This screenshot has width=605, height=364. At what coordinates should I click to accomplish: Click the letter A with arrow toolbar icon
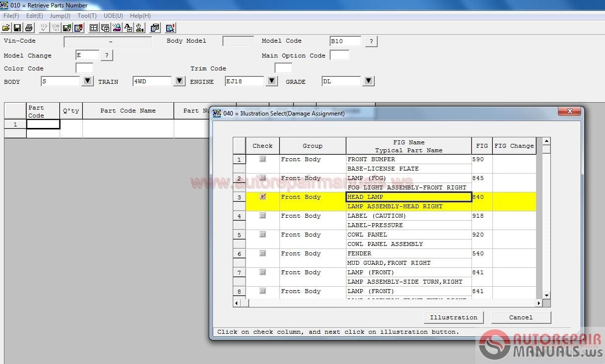point(128,28)
